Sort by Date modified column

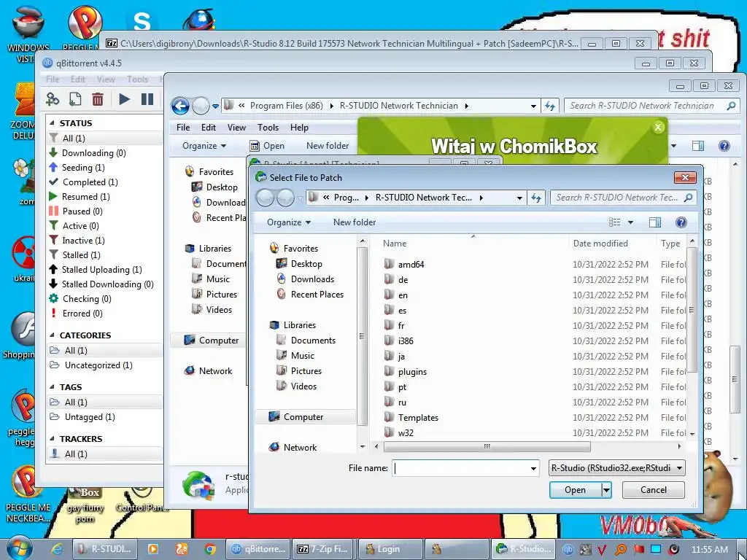(601, 244)
